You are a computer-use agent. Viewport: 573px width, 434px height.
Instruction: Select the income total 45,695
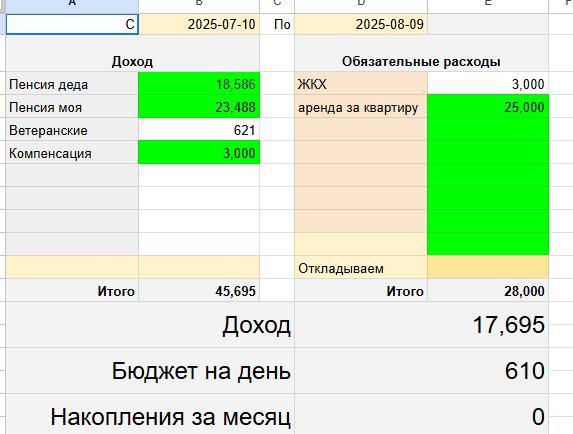point(199,291)
